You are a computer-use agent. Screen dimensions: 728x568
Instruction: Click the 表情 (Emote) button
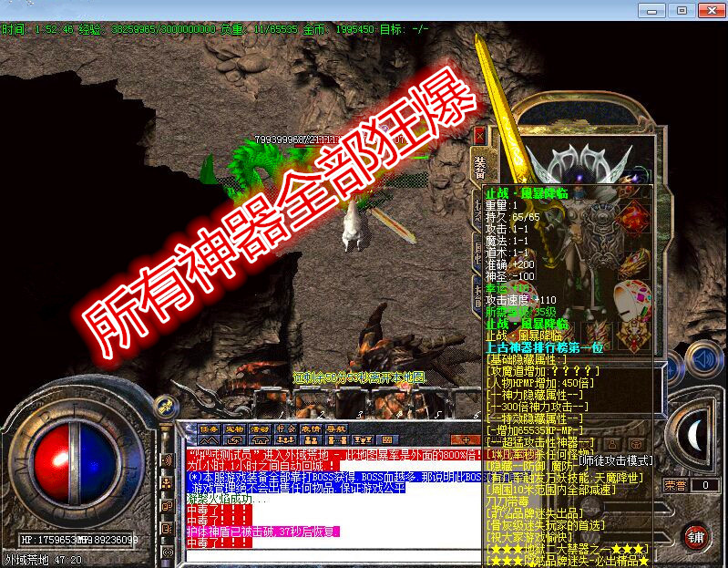tap(310, 429)
